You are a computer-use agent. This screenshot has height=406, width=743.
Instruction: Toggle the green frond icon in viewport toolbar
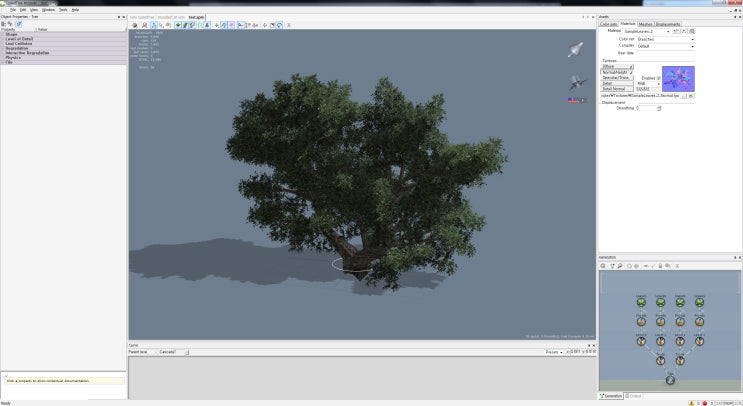click(185, 25)
